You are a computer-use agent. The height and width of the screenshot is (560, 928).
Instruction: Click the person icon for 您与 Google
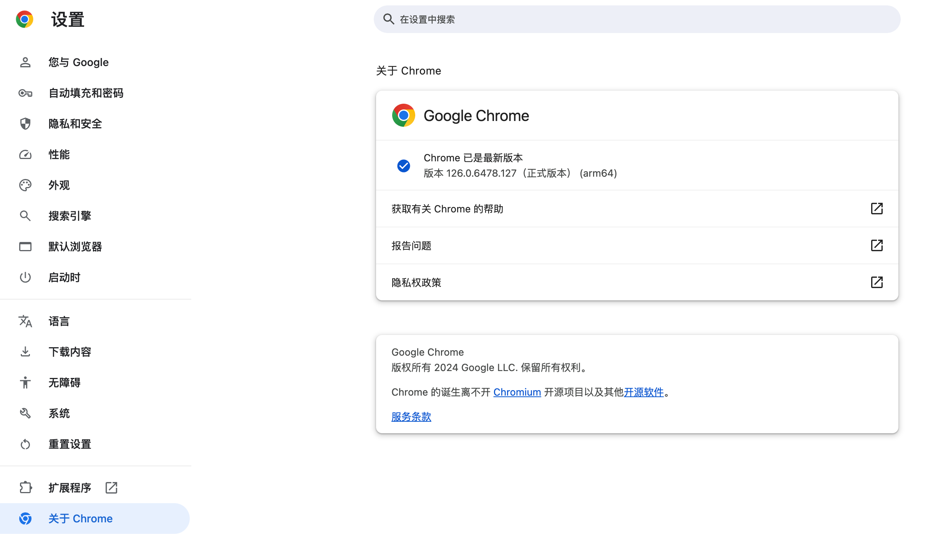coord(25,62)
